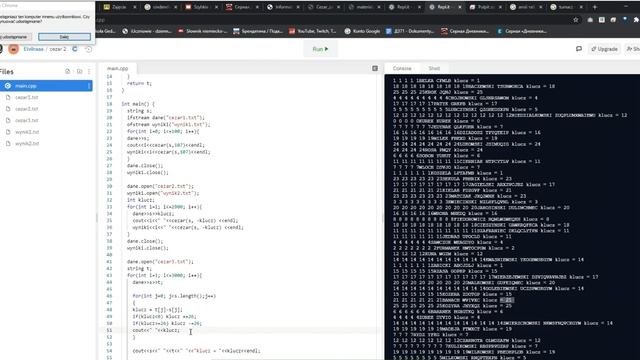Open the chat bubble icon
The width and height of the screenshot is (640, 360).
579,49
